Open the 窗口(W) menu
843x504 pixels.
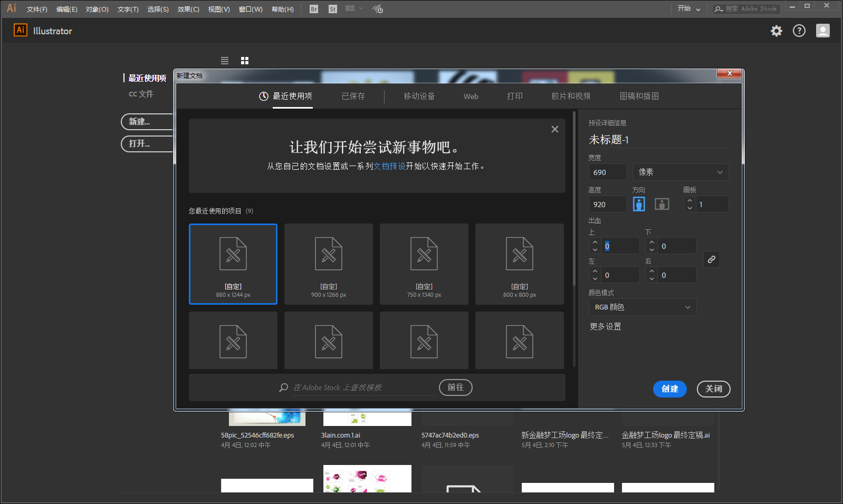coord(251,9)
